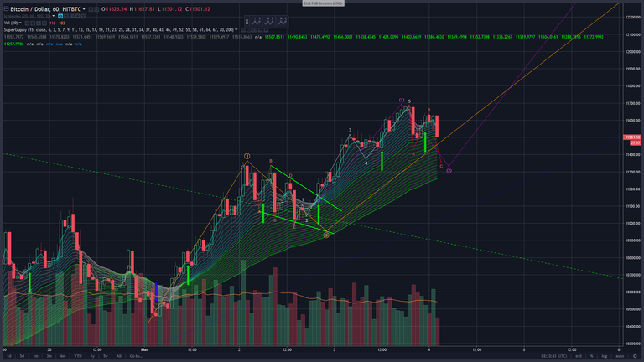
Task: Grab the floating toolbar's dotted drag handle
Action: click(247, 22)
